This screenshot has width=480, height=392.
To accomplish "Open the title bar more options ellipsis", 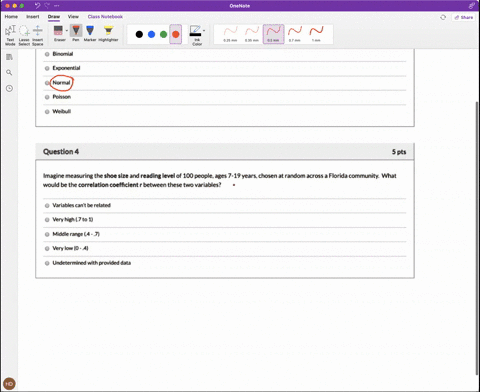I will (57, 6).
